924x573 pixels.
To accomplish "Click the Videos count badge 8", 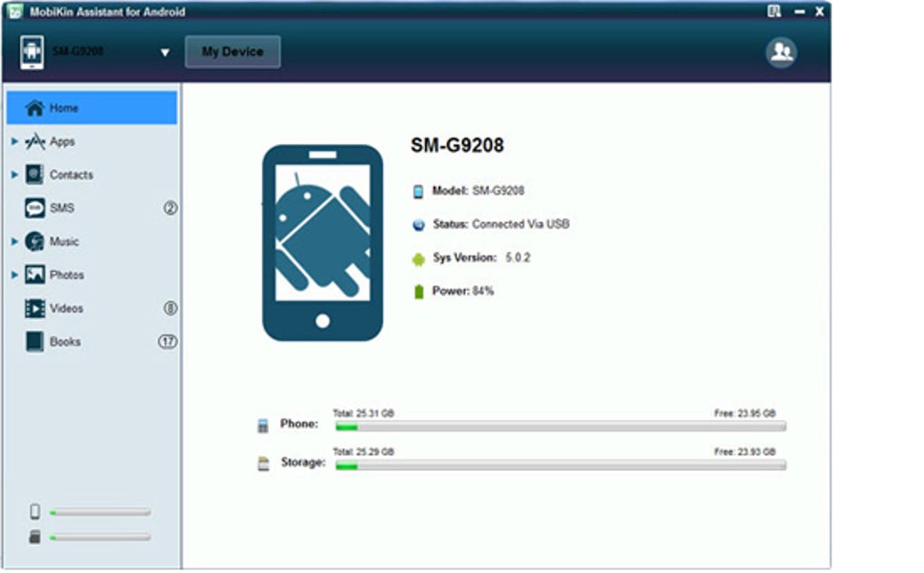I will (170, 308).
